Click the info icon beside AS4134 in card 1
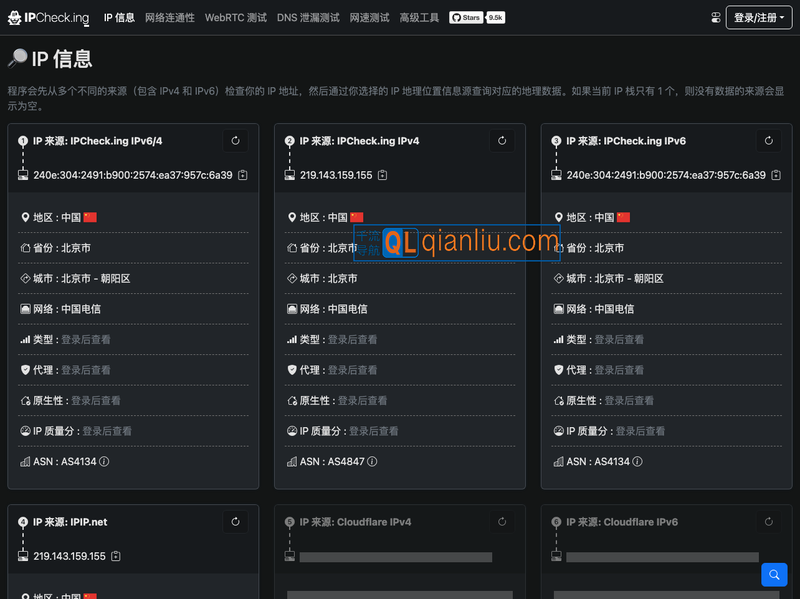The image size is (800, 599). pos(104,462)
